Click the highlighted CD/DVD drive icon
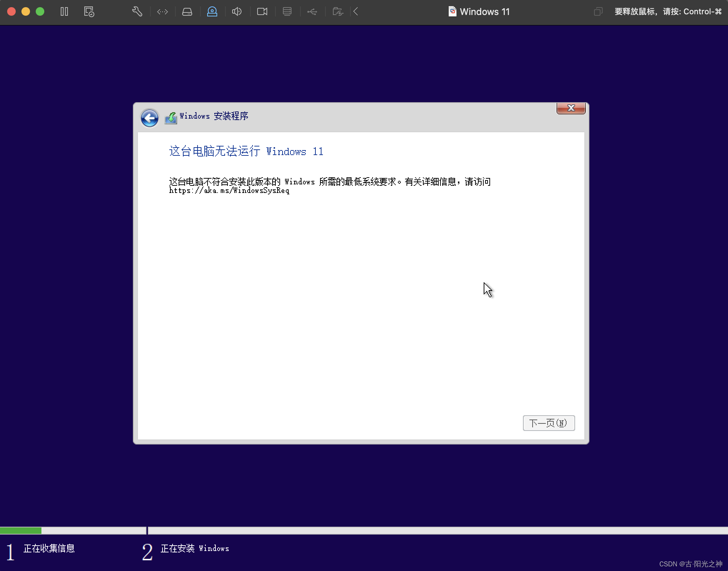This screenshot has width=728, height=571. tap(212, 11)
